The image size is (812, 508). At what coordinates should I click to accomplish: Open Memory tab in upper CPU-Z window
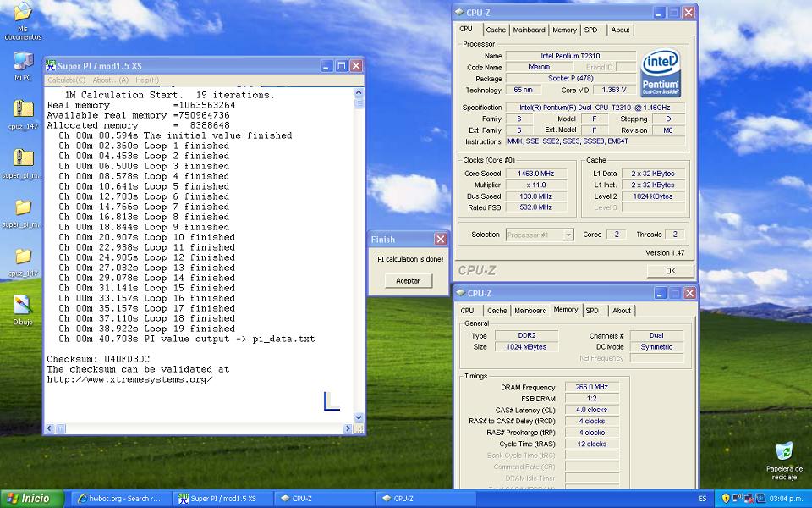pos(564,30)
